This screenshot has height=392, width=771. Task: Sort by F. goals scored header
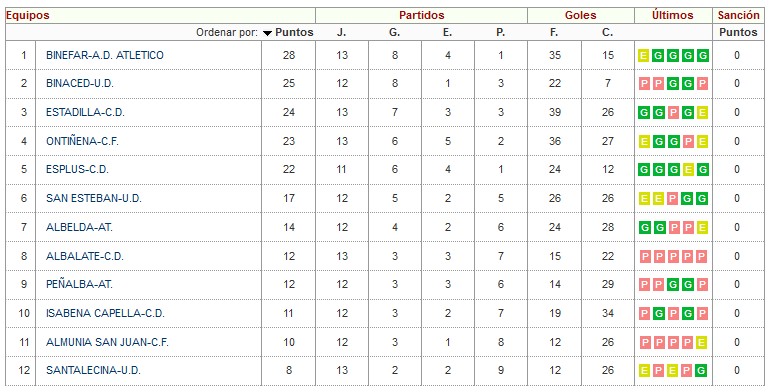[554, 32]
